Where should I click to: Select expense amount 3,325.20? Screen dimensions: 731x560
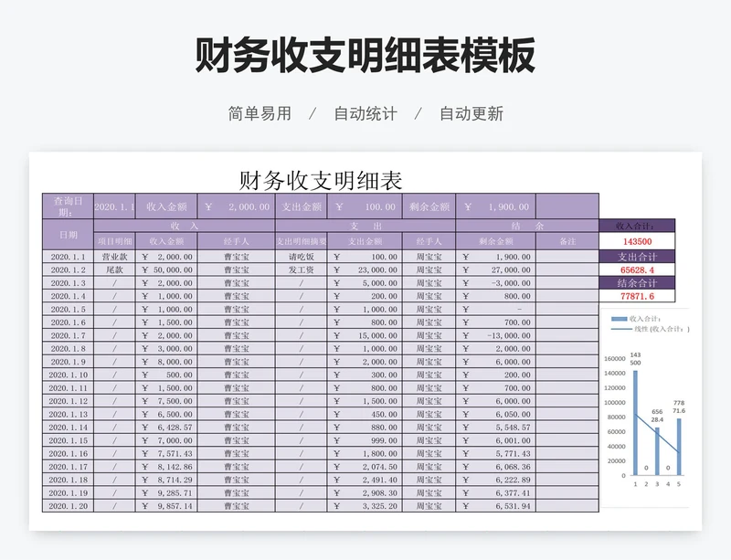pos(365,506)
